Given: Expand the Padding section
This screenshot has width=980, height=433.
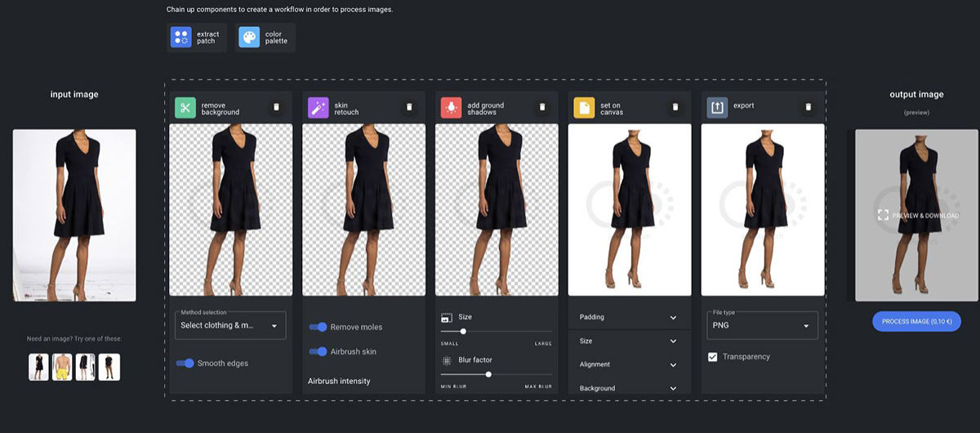Looking at the screenshot, I should click(x=628, y=317).
